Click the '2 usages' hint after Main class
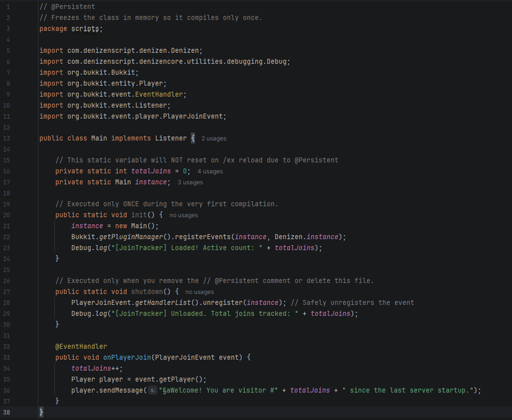512x420 pixels. pyautogui.click(x=213, y=139)
